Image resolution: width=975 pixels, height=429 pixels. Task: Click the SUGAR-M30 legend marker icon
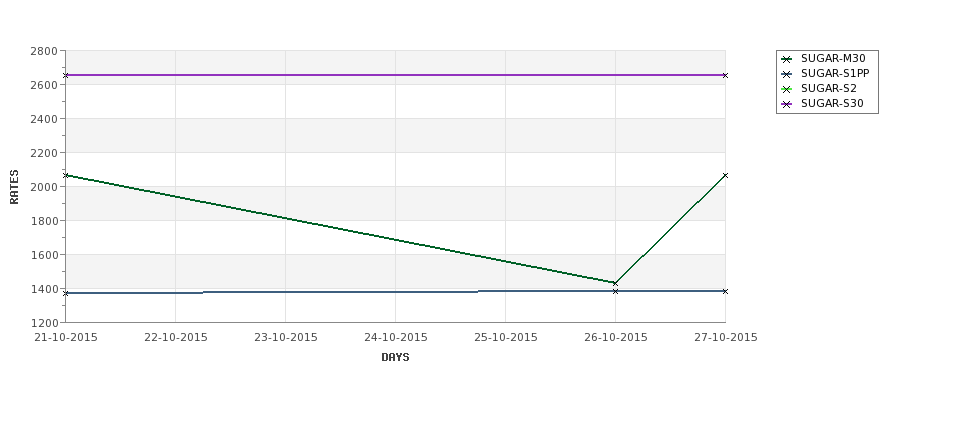(x=787, y=59)
